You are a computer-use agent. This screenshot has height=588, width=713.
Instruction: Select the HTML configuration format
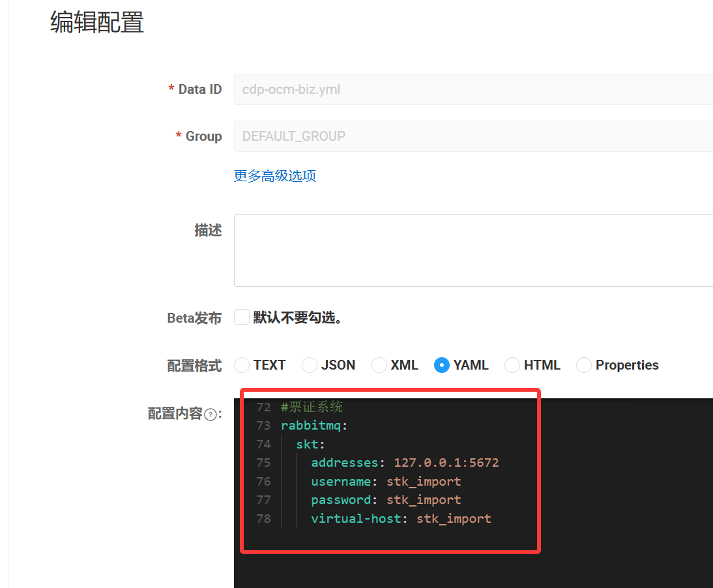pos(512,365)
